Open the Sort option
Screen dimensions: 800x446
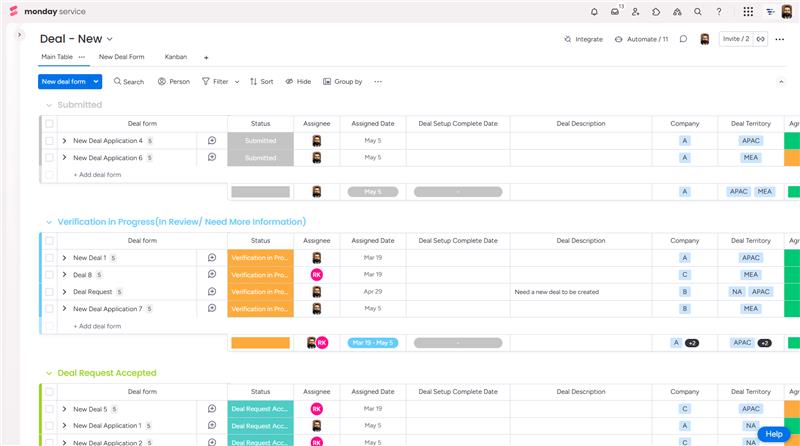click(x=261, y=82)
